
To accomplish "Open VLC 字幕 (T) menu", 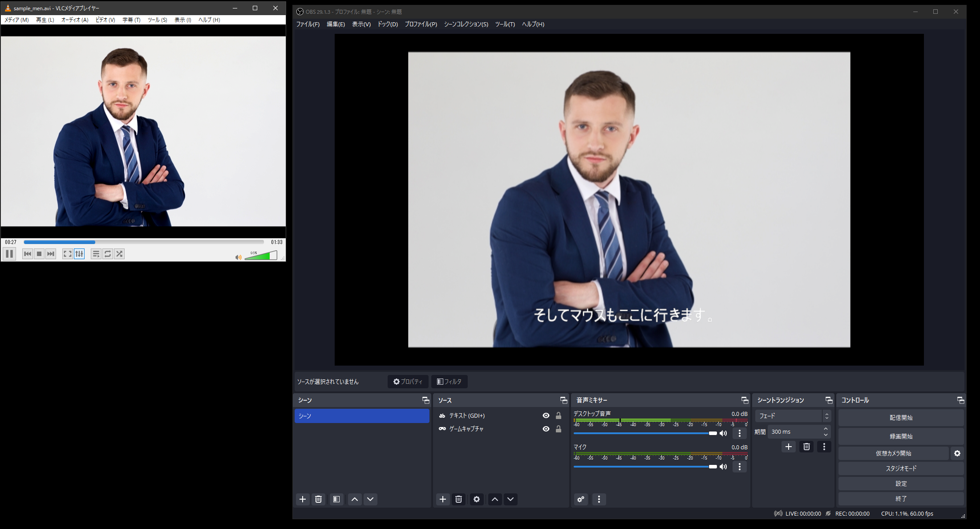I will click(x=131, y=20).
